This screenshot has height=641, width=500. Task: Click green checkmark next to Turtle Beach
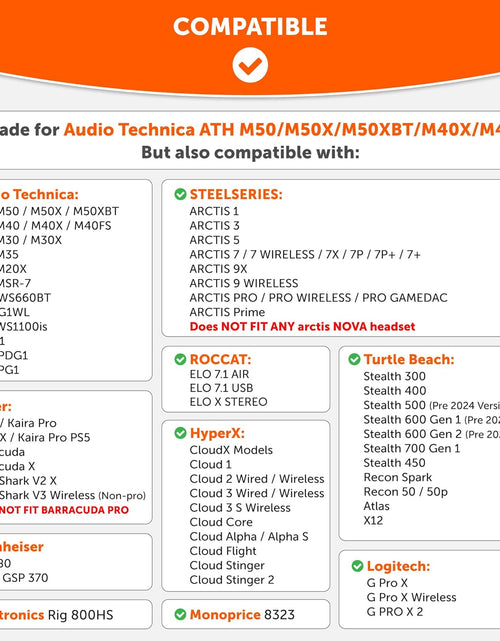click(354, 359)
